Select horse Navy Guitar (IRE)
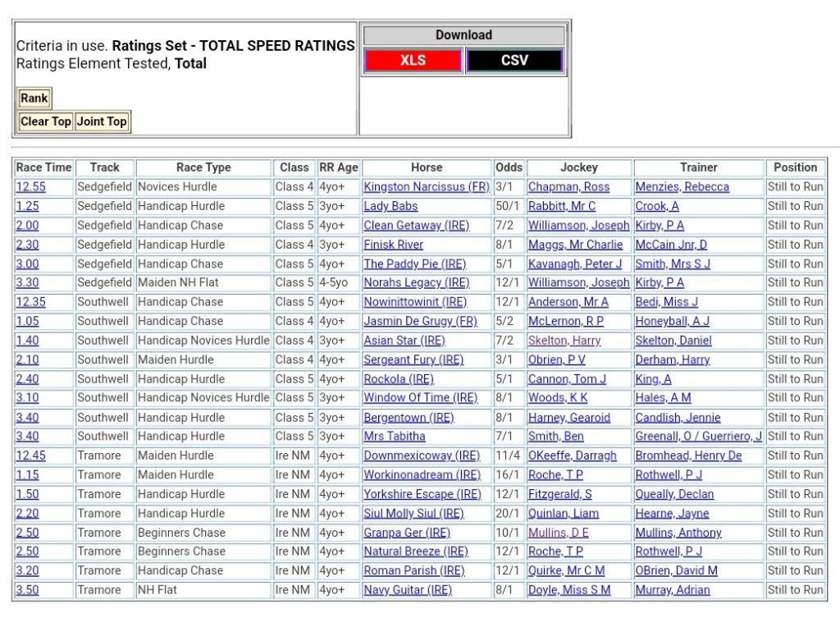Image resolution: width=840 pixels, height=618 pixels. [408, 590]
